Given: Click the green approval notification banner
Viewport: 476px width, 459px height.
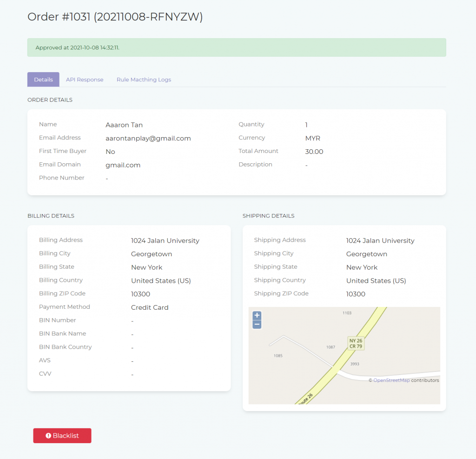Looking at the screenshot, I should pos(237,47).
